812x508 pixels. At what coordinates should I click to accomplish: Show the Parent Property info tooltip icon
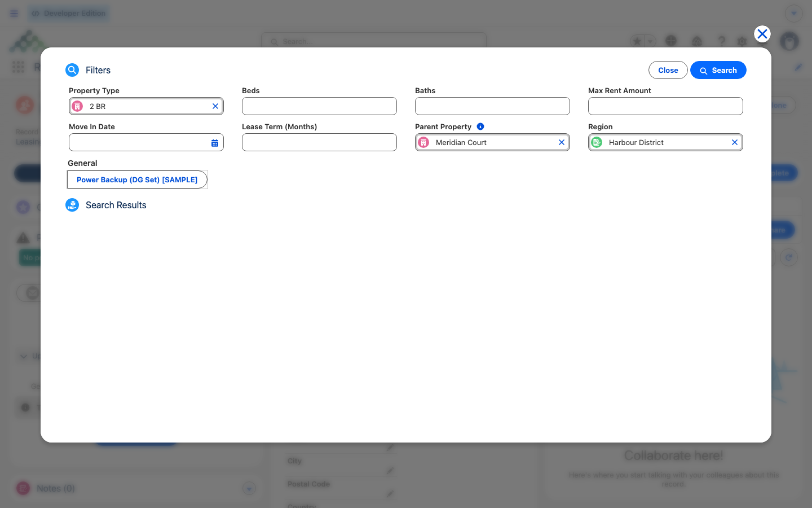point(480,126)
